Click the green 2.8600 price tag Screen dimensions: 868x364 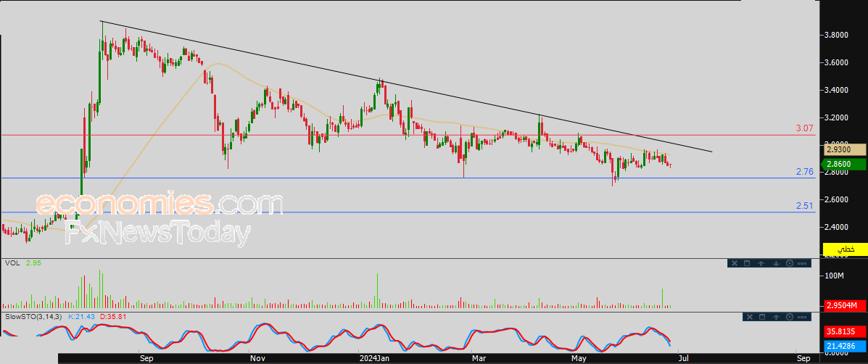pos(845,165)
